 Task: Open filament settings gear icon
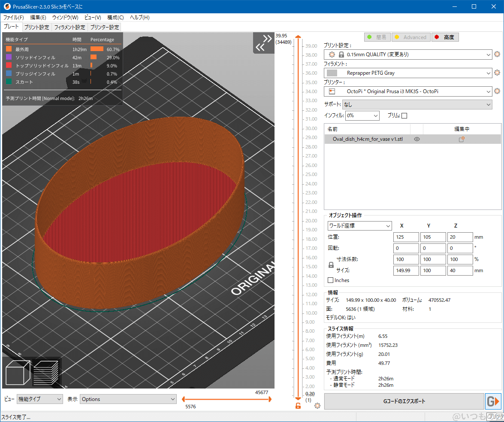(498, 73)
